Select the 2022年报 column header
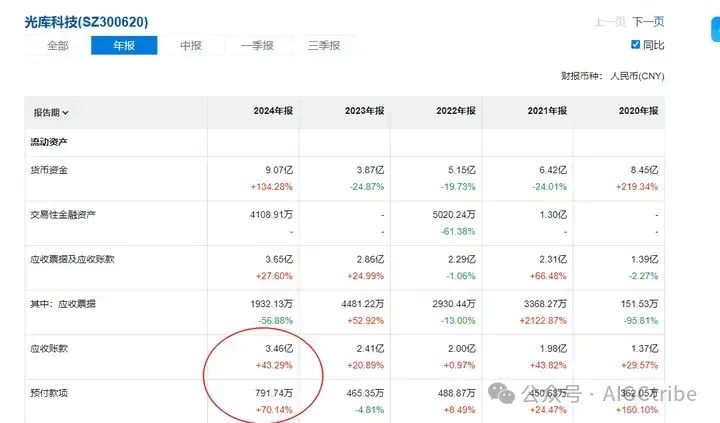Screen dimensions: 720x423 pyautogui.click(x=456, y=111)
